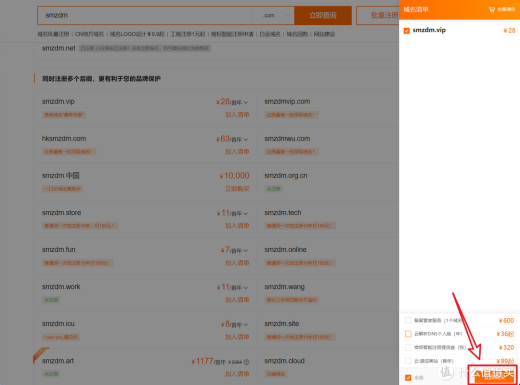The height and width of the screenshot is (385, 520).
Task: Click the domain search input containing smzdm
Action: [x=145, y=15]
